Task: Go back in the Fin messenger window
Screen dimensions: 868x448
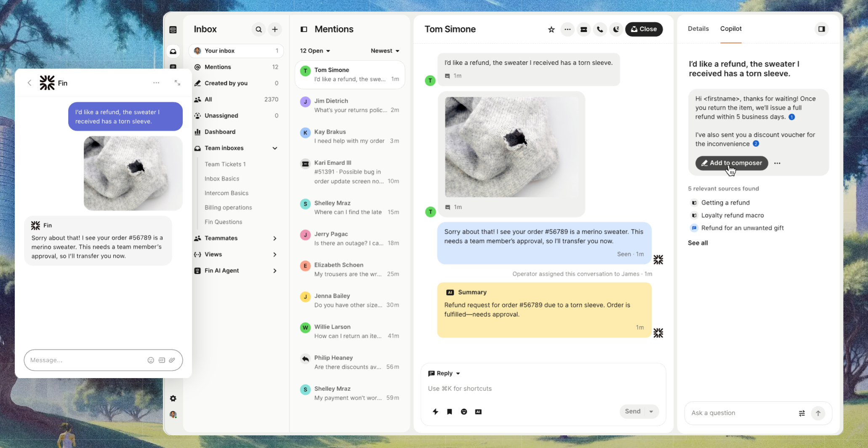Action: 29,83
